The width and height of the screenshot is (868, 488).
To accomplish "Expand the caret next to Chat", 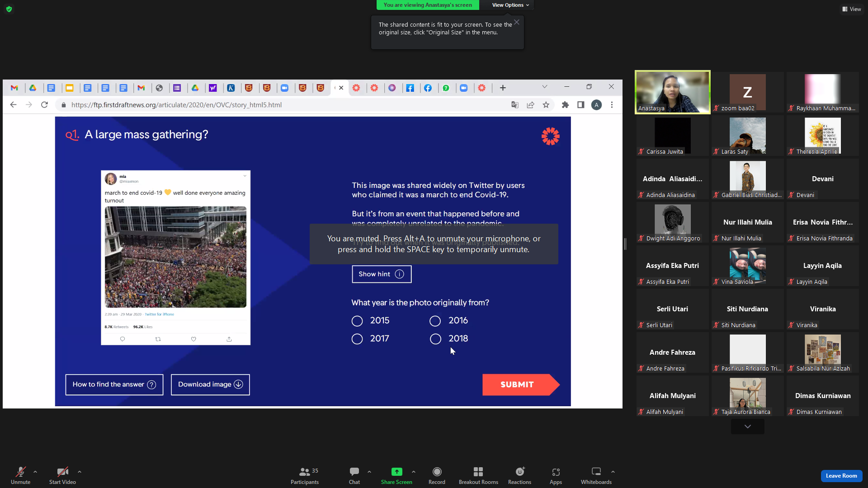I will (x=369, y=472).
